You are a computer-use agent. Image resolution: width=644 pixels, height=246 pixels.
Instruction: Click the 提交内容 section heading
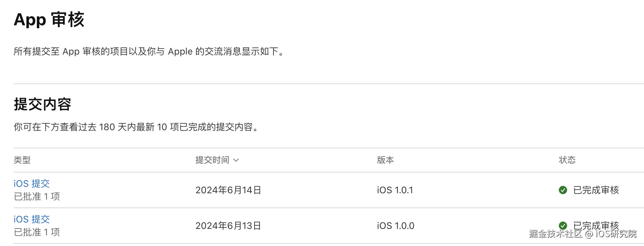point(42,104)
